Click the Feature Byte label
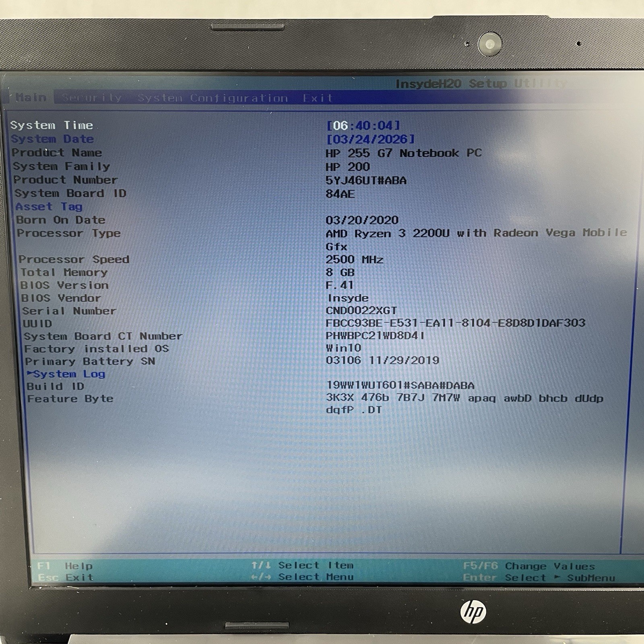Viewport: 644px width, 644px height. point(70,399)
